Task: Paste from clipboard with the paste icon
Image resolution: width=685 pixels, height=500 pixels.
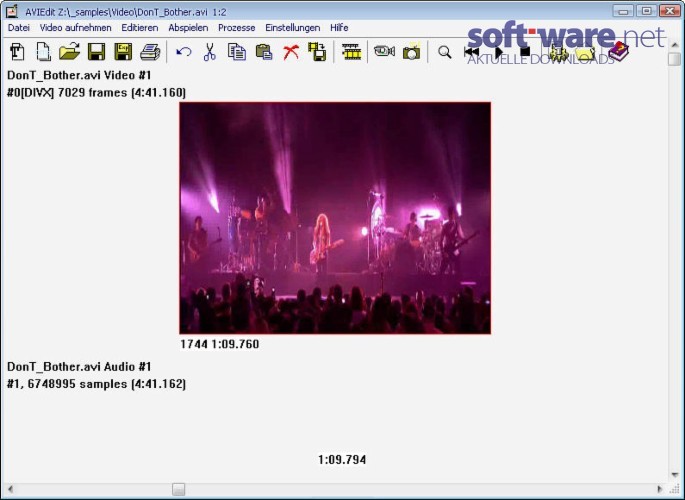Action: 264,52
